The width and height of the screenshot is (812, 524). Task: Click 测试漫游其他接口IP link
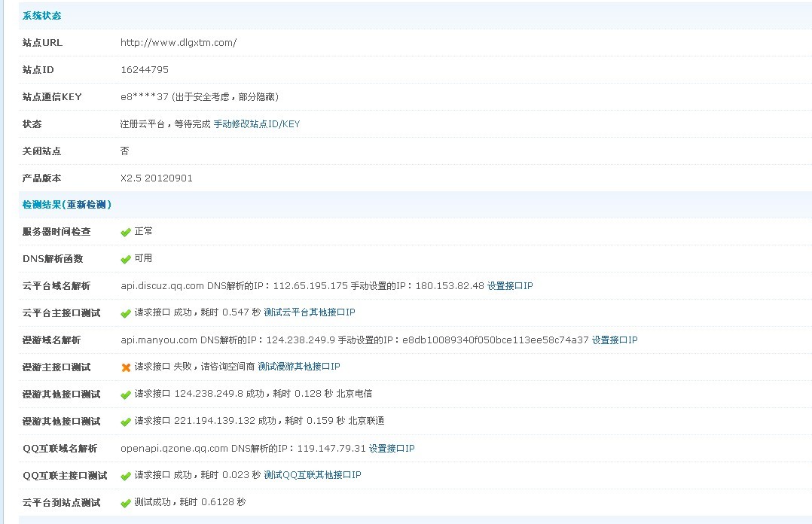[x=299, y=367]
